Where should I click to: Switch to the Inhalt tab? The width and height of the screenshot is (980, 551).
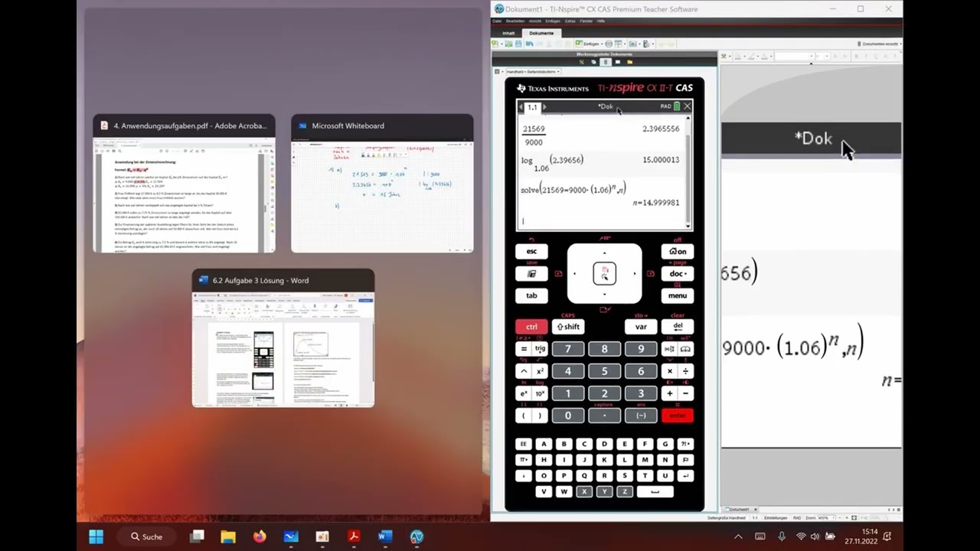point(508,33)
